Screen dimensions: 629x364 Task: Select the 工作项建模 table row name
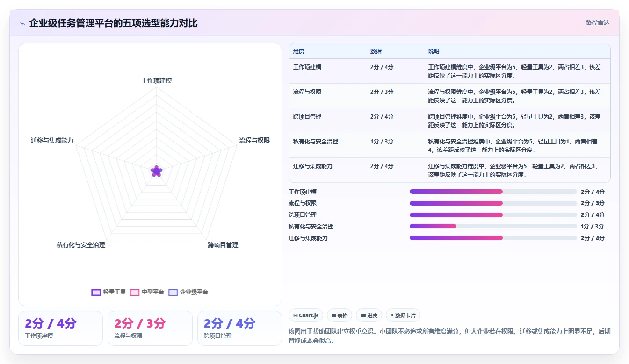(x=307, y=67)
